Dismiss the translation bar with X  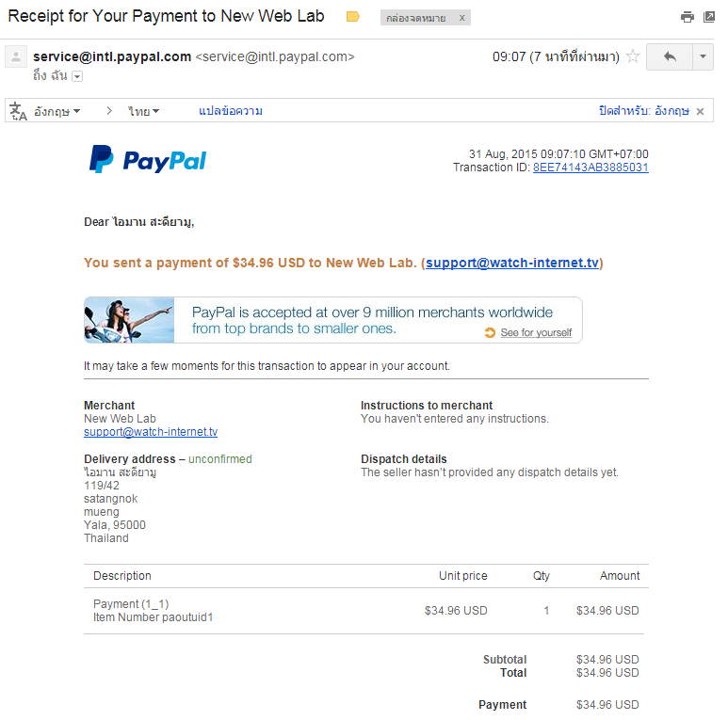(700, 111)
